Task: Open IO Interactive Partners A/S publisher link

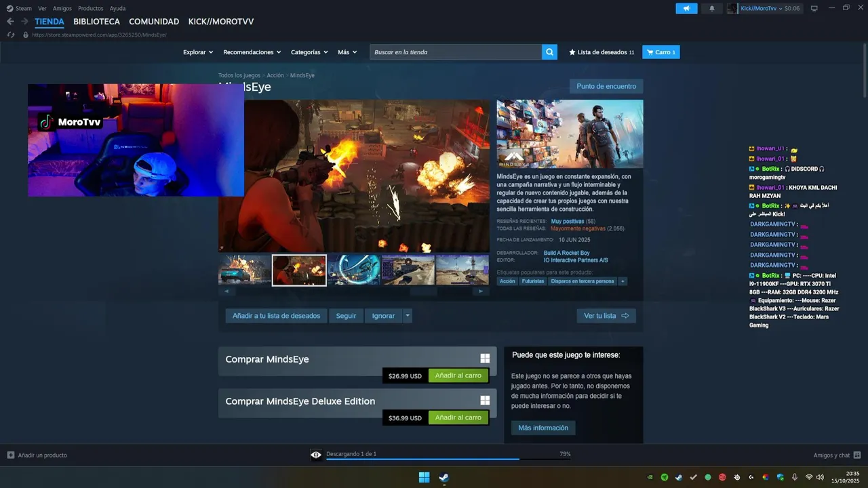Action: click(576, 260)
